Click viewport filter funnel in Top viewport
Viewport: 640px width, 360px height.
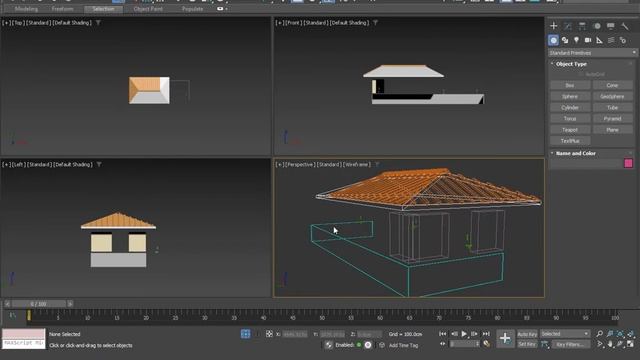click(98, 23)
